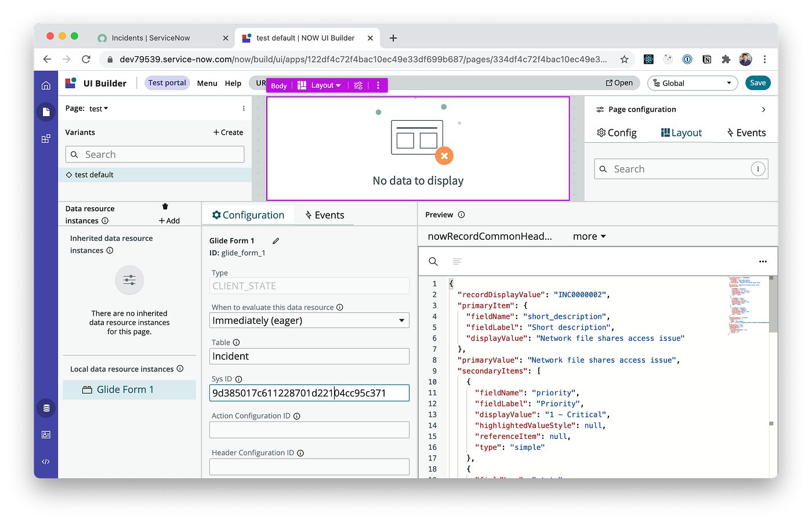Click Add data resource instance
This screenshot has width=812, height=523.
[169, 221]
